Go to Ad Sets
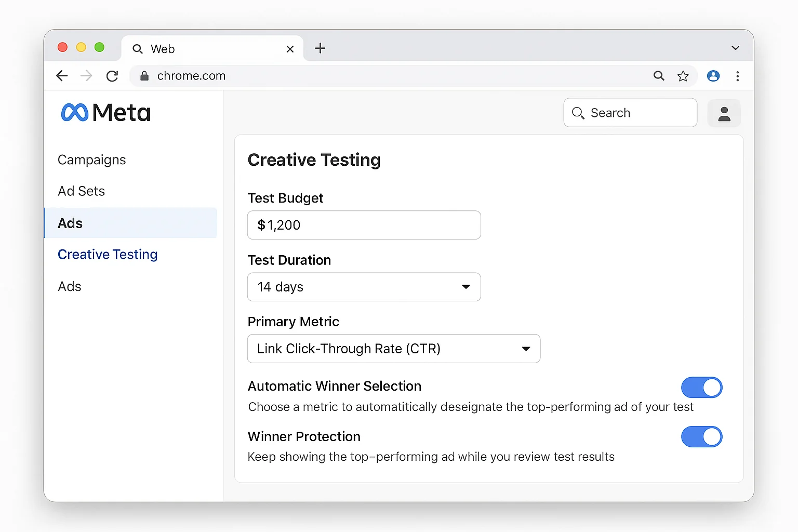Screen dimensions: 798x532 [81, 191]
